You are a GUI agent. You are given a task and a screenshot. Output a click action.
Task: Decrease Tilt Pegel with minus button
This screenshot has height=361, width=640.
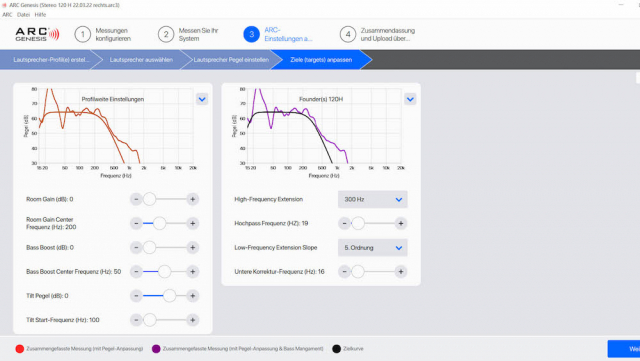pos(136,296)
